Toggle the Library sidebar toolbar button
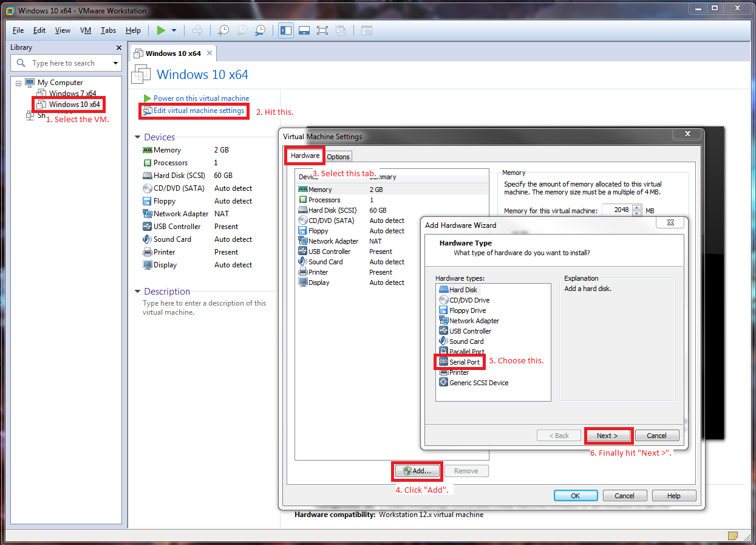 [x=286, y=30]
